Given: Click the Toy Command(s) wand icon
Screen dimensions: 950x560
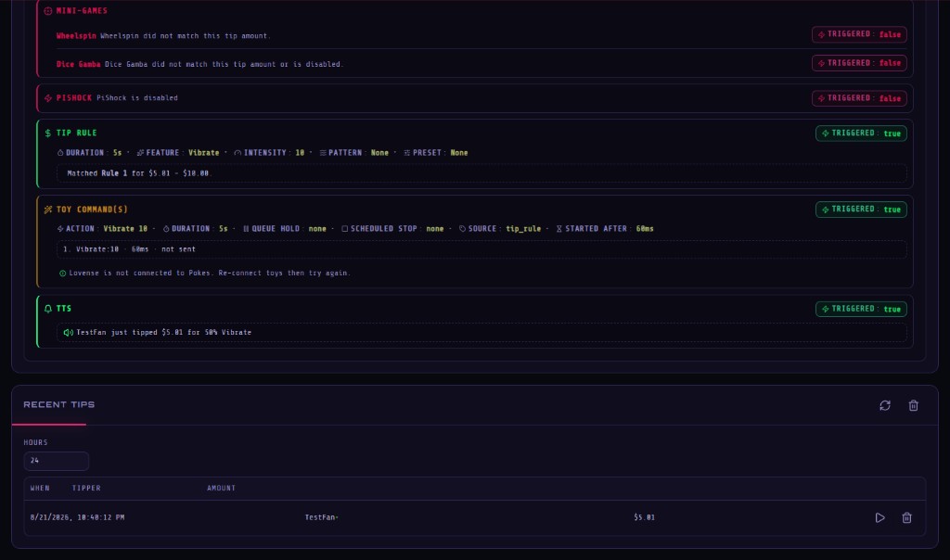Looking at the screenshot, I should click(48, 210).
